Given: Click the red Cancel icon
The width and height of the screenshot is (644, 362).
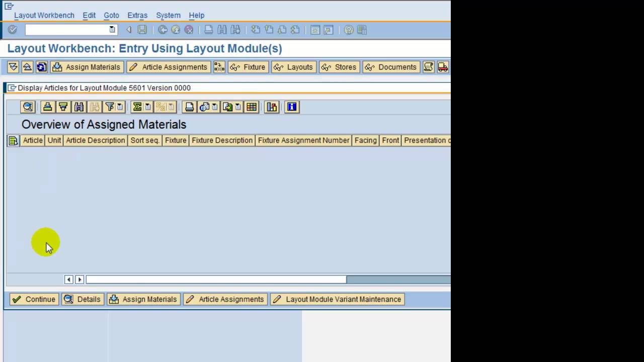Looking at the screenshot, I should point(189,30).
